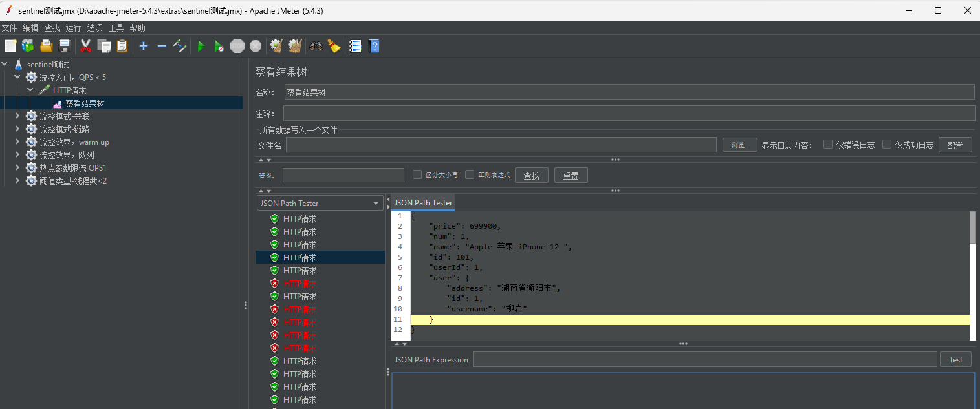
Task: Open the 运行 menu
Action: (73, 28)
